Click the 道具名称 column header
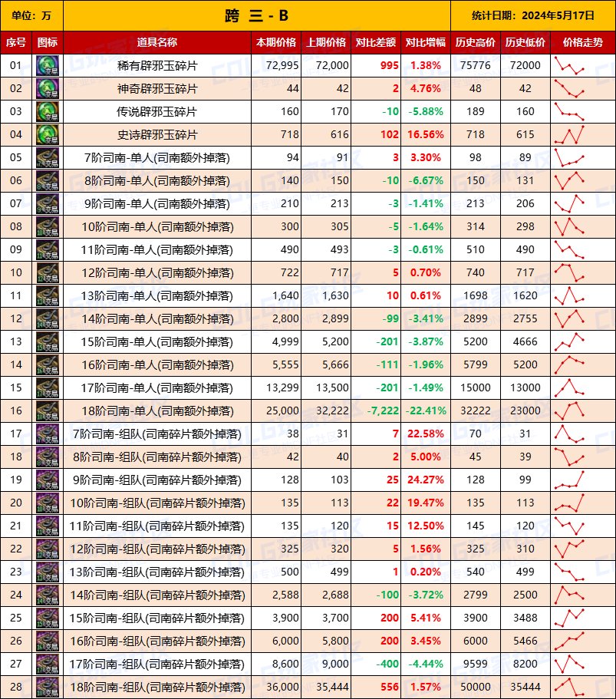 click(157, 42)
